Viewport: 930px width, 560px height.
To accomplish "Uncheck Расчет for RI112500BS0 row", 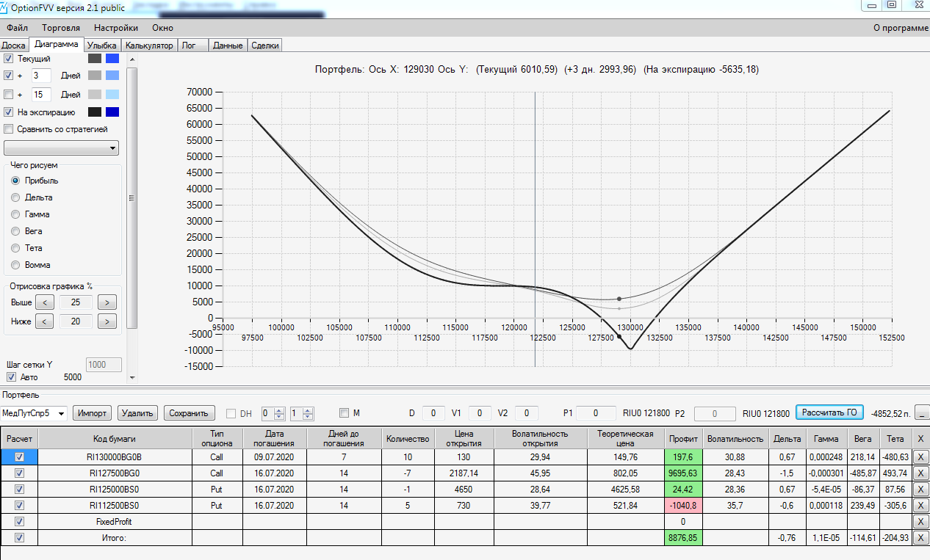I will pyautogui.click(x=20, y=505).
